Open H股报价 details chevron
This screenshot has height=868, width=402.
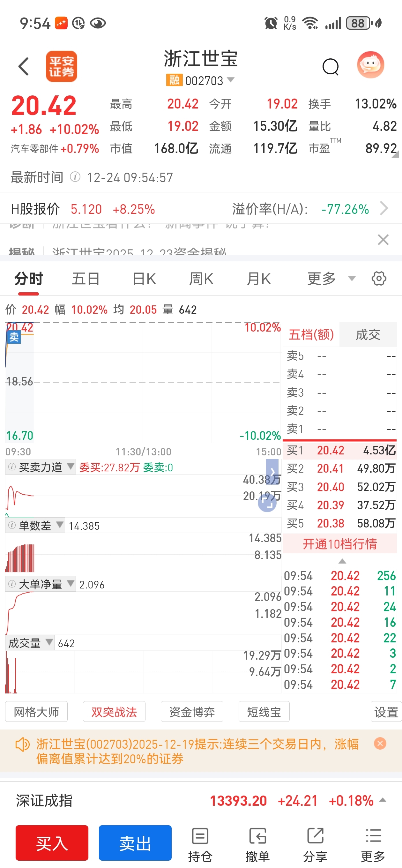[384, 209]
